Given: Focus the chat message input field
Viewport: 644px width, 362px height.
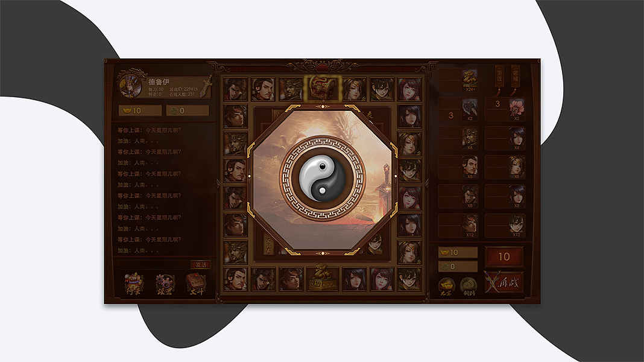Looking at the screenshot, I should (154, 264).
